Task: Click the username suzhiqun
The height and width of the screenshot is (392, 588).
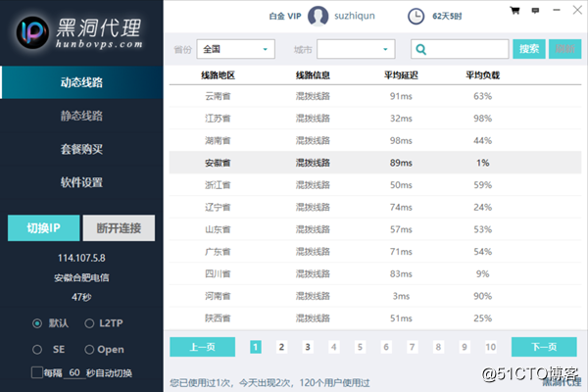Action: [x=355, y=16]
